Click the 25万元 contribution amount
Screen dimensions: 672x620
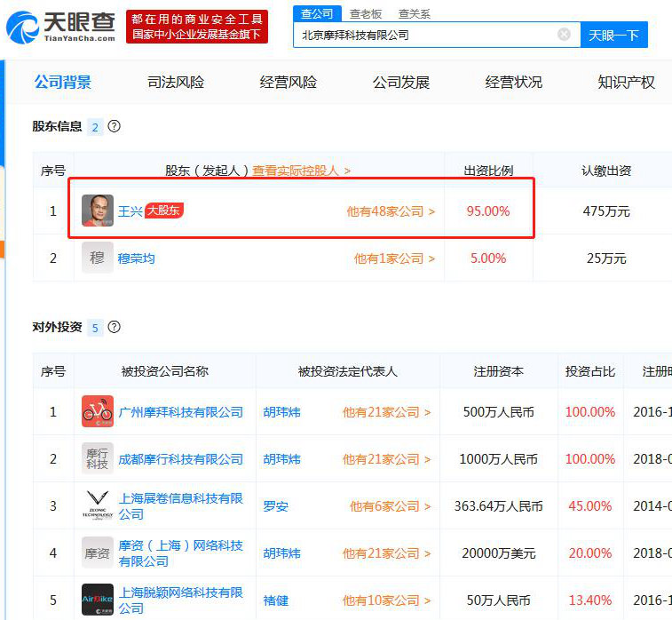point(606,258)
